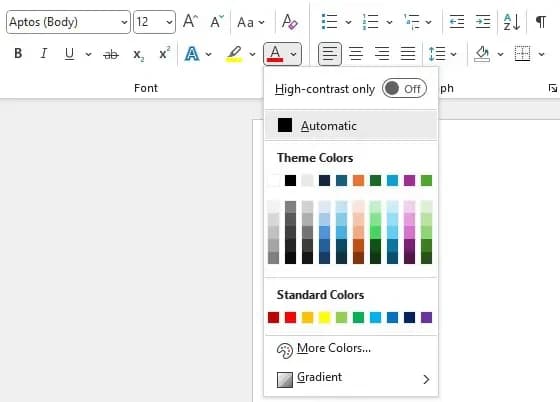
Task: Increase indent
Action: click(483, 22)
